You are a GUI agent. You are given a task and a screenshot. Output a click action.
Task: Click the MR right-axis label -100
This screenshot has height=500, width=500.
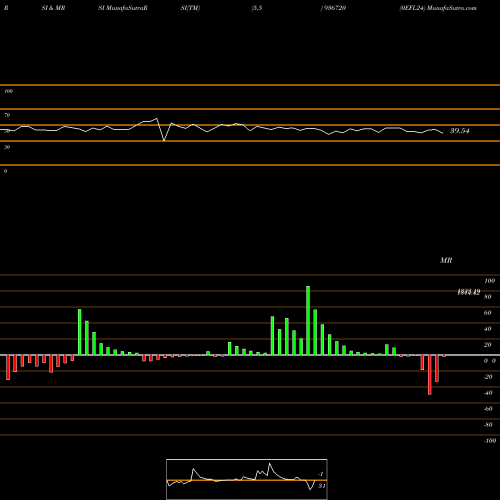490,441
